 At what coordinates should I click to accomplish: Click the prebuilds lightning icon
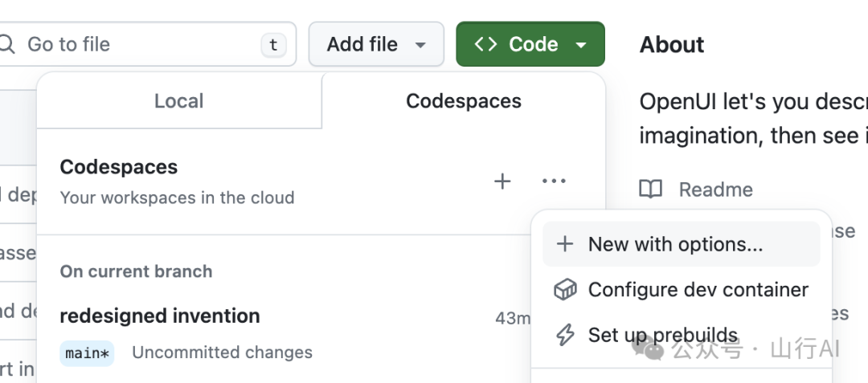pos(565,335)
